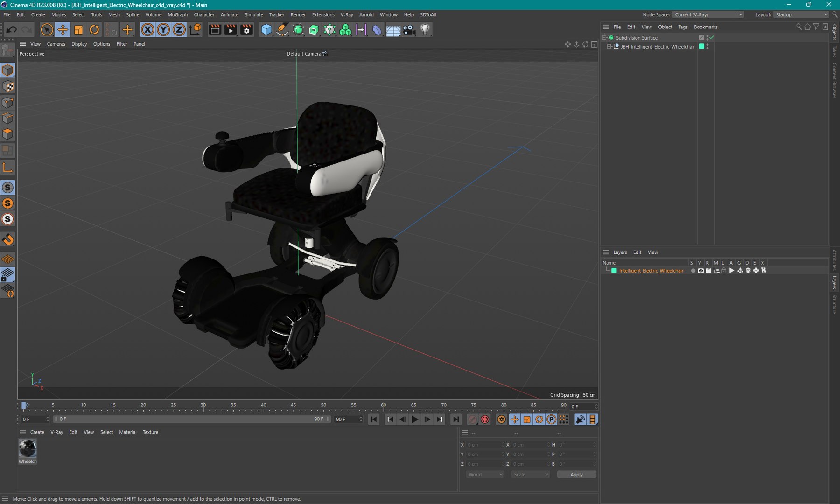This screenshot has height=504, width=840.
Task: Click the Autokeying button
Action: click(x=485, y=420)
